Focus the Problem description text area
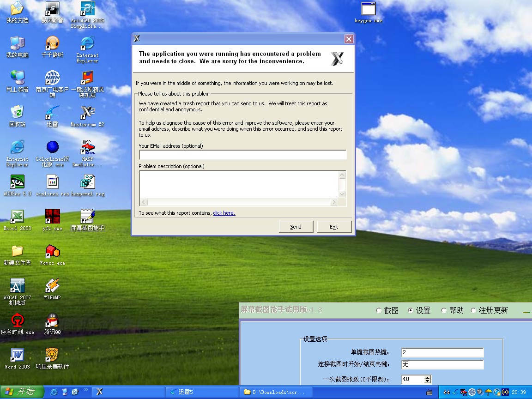Image resolution: width=532 pixels, height=399 pixels. coord(238,185)
